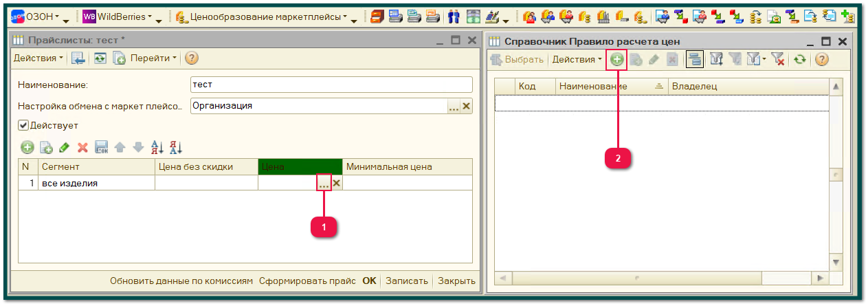Delete row with the red cross in Прайслисты

(82, 147)
